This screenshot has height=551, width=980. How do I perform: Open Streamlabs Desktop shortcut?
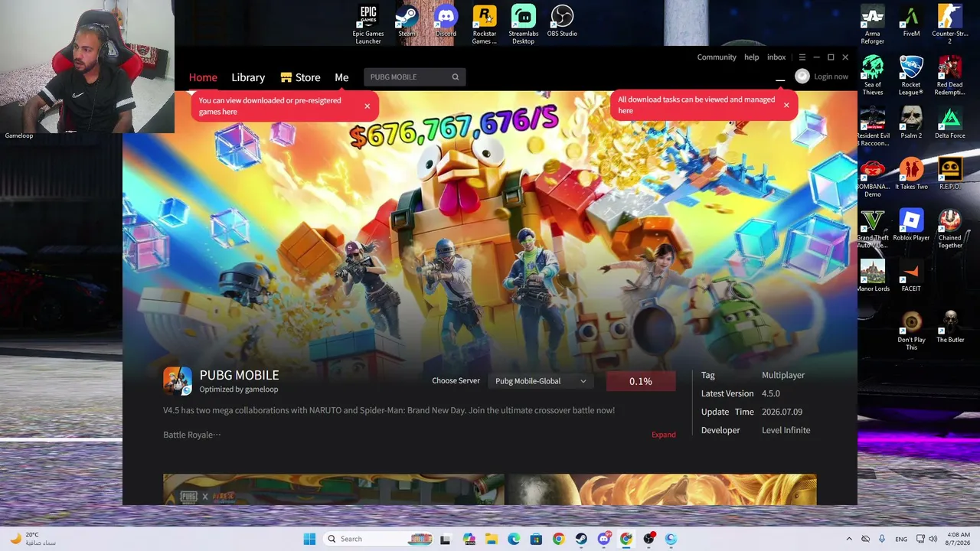(x=524, y=24)
